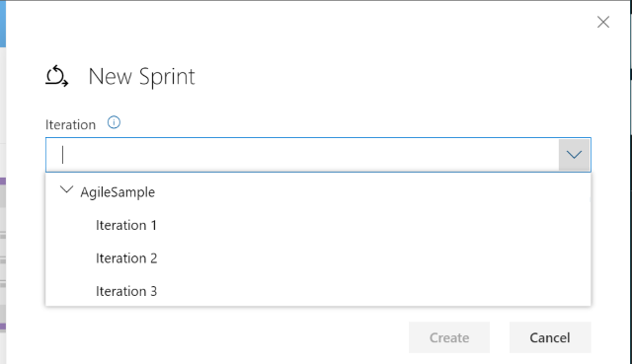Collapse the AgileSample tree chevron
This screenshot has width=632, height=364.
66,189
